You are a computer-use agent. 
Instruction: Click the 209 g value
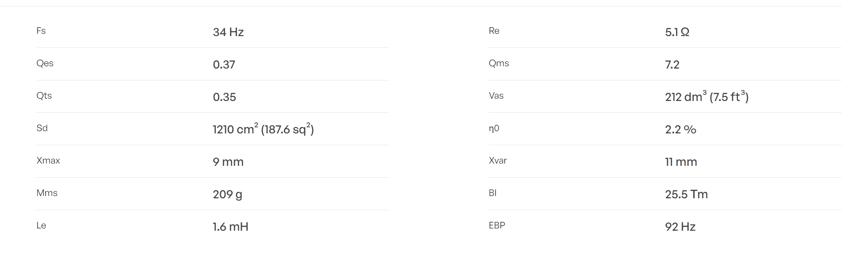[x=227, y=194]
